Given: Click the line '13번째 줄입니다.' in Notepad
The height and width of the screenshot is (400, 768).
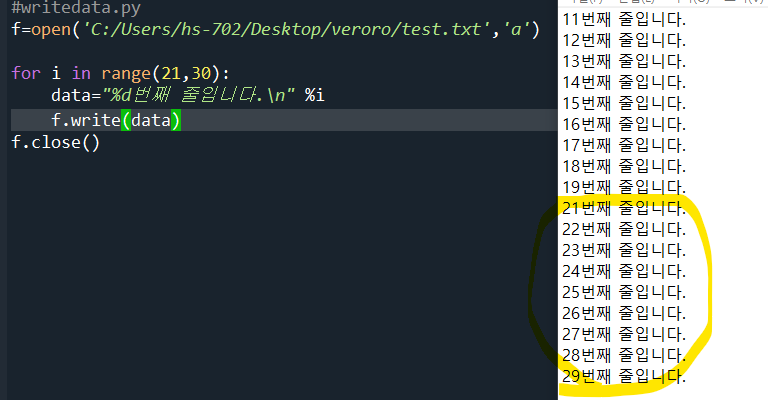Looking at the screenshot, I should [x=624, y=62].
